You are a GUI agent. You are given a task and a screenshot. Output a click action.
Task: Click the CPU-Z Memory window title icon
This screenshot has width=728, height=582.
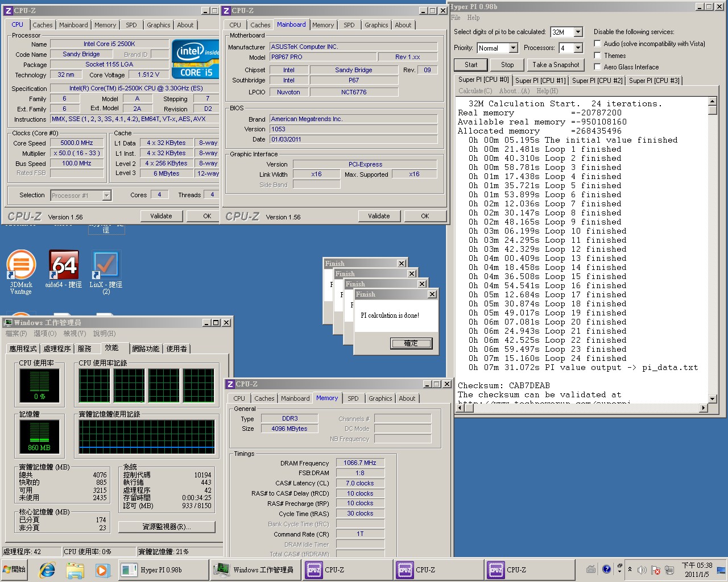(x=230, y=384)
